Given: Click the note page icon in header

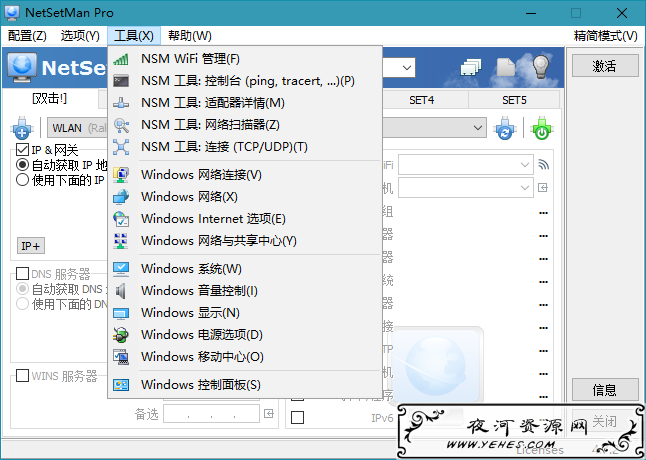Looking at the screenshot, I should [x=506, y=68].
